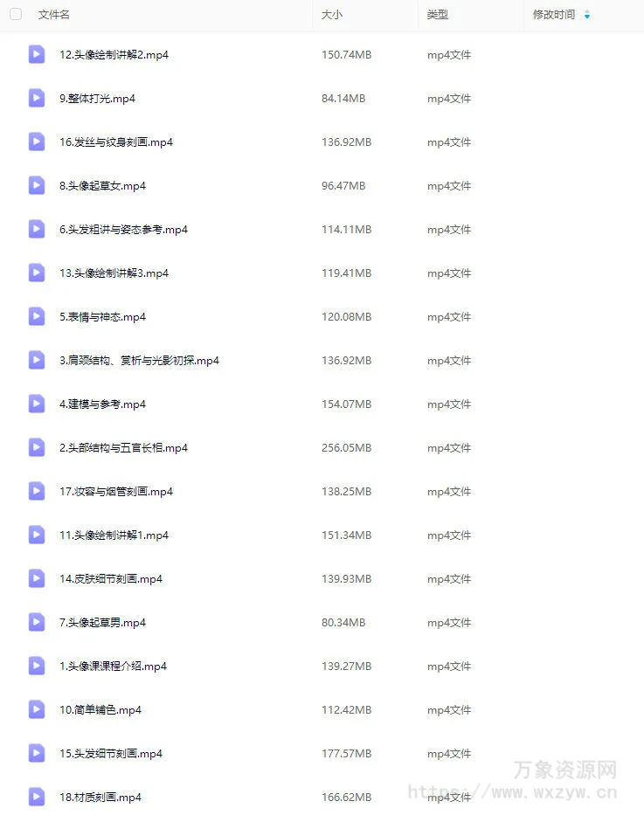Click video icon of 18.材质刻画.mp4
Screen dimensions: 644x822
point(36,797)
